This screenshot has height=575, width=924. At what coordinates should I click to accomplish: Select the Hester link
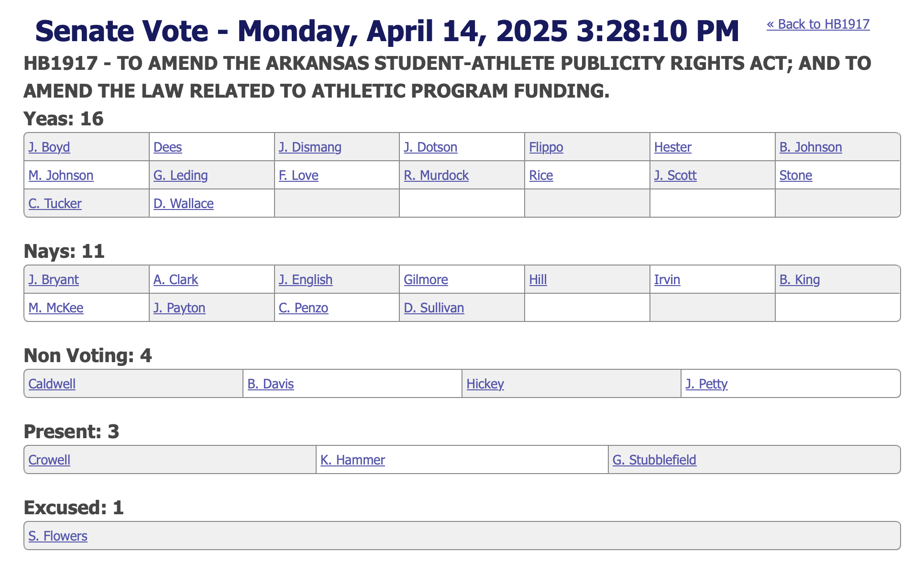tap(672, 147)
